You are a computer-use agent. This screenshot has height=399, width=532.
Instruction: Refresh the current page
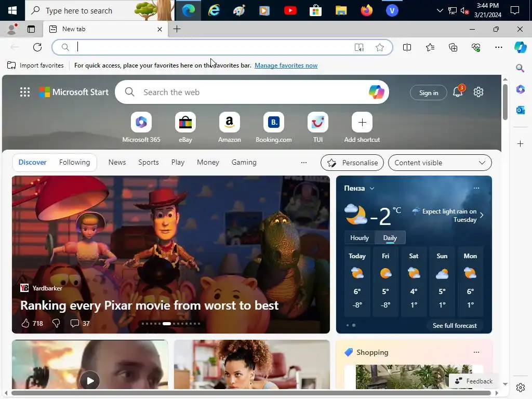click(37, 47)
